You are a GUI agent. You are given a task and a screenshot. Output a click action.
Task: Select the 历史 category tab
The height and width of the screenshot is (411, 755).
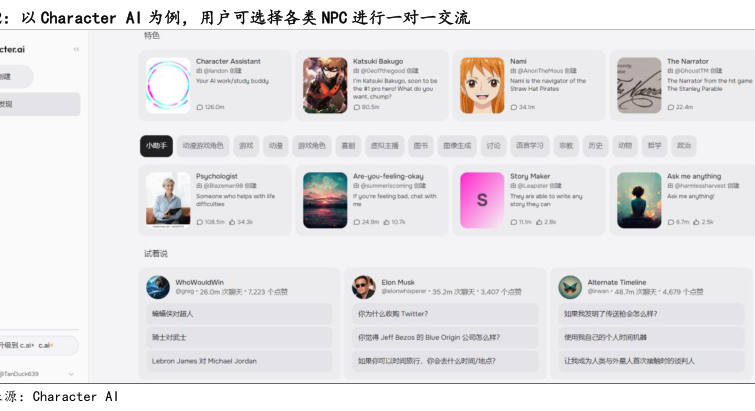point(595,146)
